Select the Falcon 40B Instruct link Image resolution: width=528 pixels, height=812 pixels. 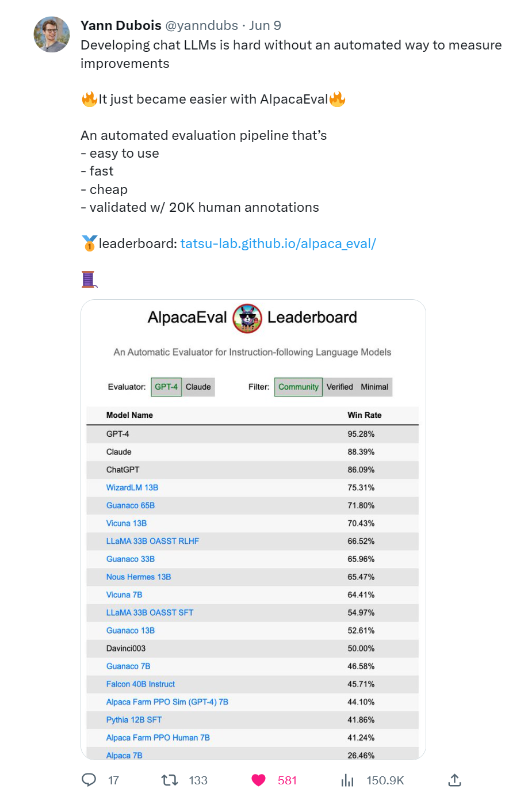tap(141, 684)
